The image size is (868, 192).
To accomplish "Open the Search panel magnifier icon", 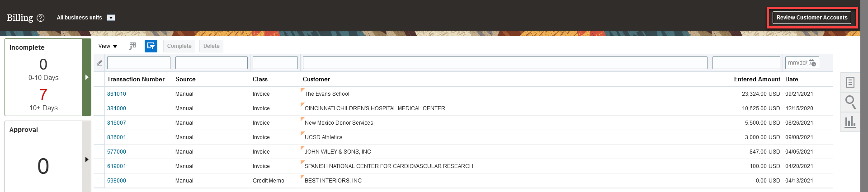I will 850,103.
